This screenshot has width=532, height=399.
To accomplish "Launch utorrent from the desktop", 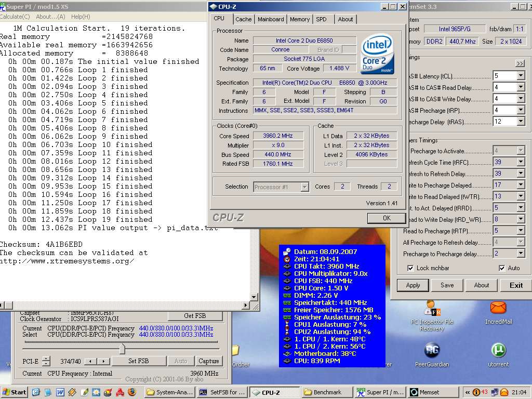I will 498,355.
